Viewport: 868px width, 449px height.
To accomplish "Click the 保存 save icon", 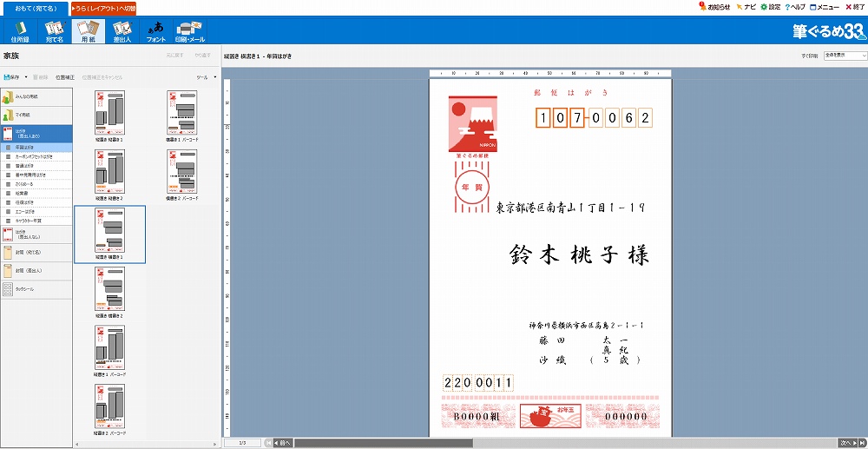I will click(12, 77).
